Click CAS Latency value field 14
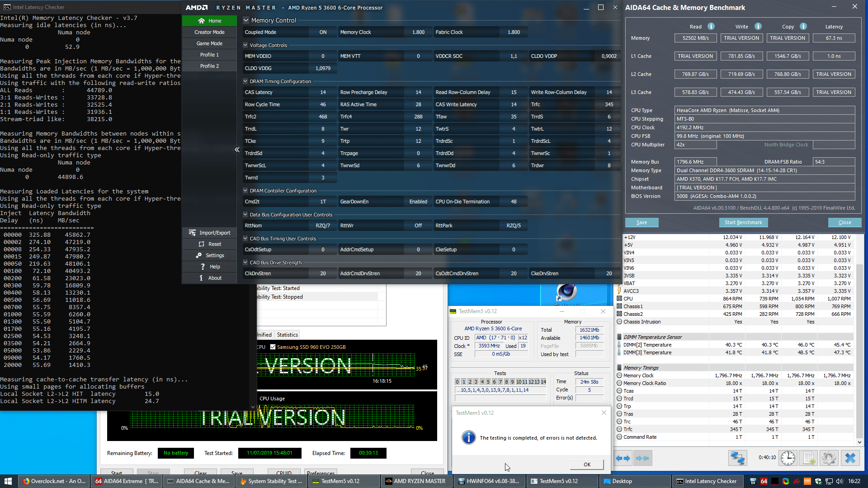Image resolution: width=868 pixels, height=488 pixels. pos(323,92)
